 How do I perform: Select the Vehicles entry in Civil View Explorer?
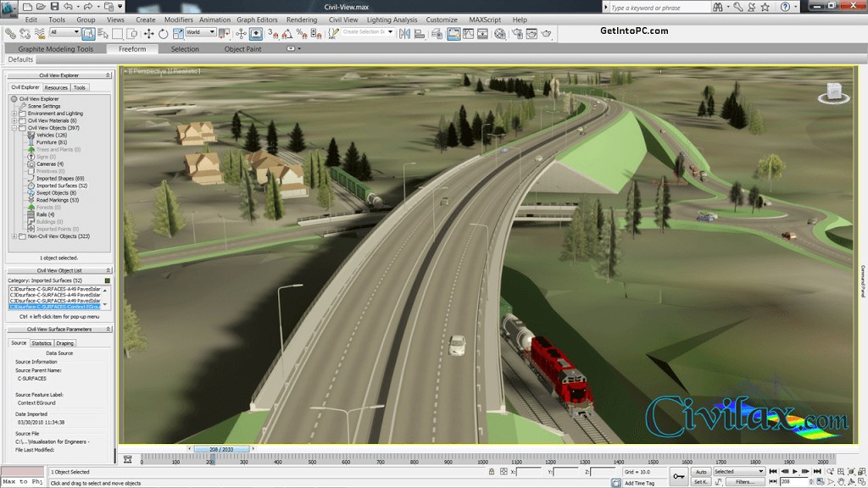pos(51,136)
